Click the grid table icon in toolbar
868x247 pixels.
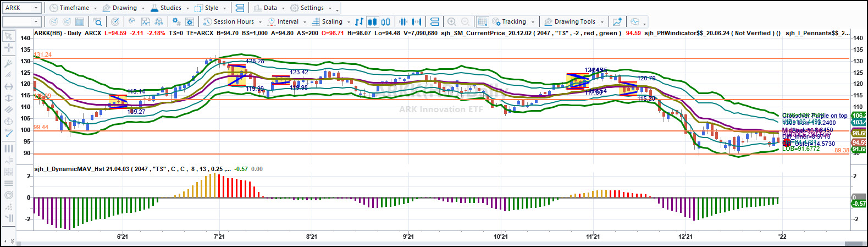click(80, 21)
